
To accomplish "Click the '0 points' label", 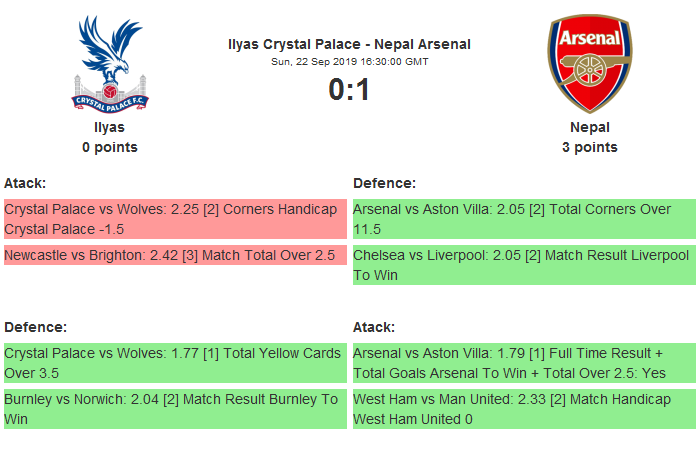I will (x=110, y=147).
